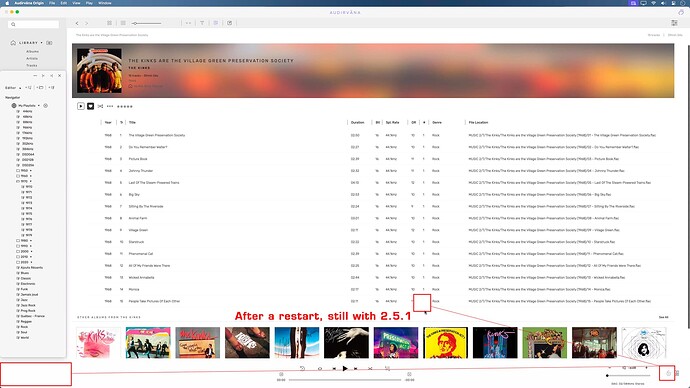Set the album star rating
Screen dimensions: 690x388
pos(125,106)
